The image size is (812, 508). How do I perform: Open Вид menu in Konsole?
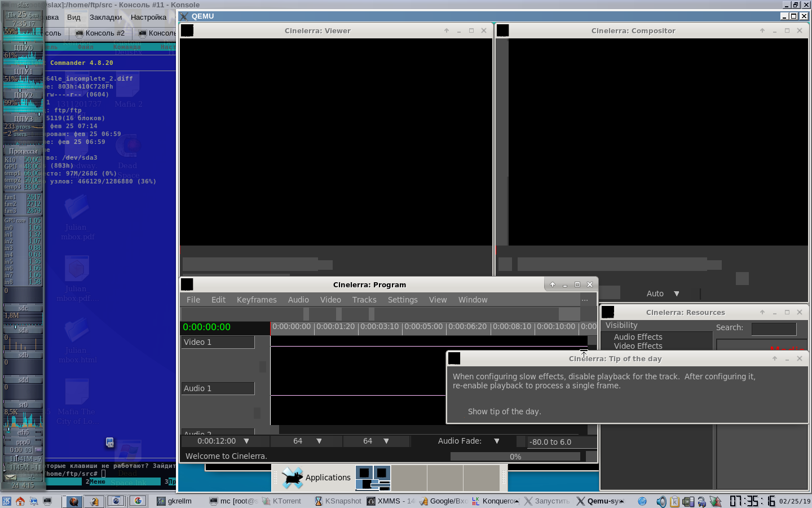pos(74,17)
